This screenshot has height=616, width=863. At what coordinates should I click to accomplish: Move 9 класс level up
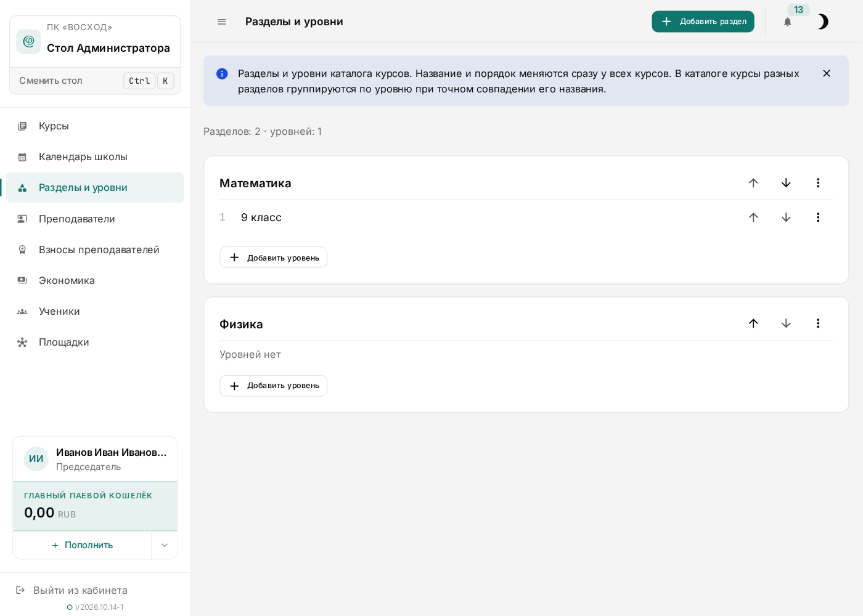tap(753, 217)
